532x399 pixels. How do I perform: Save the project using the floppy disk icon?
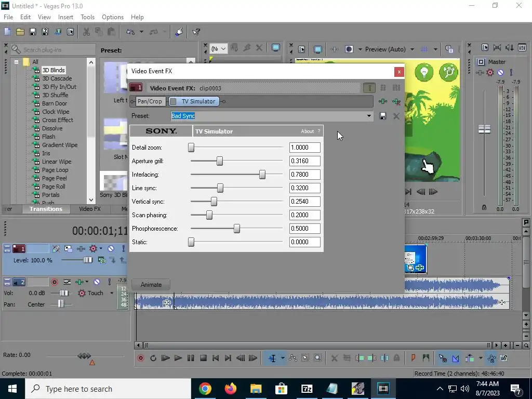(33, 32)
